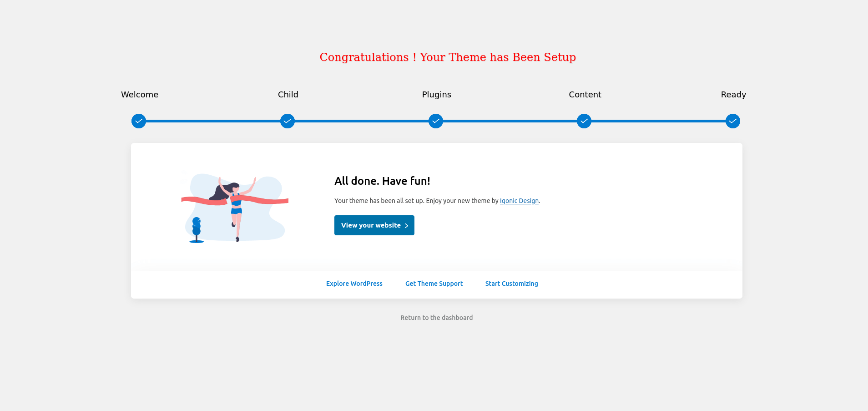The width and height of the screenshot is (868, 411).
Task: Open the Start Customizing link
Action: (x=512, y=284)
